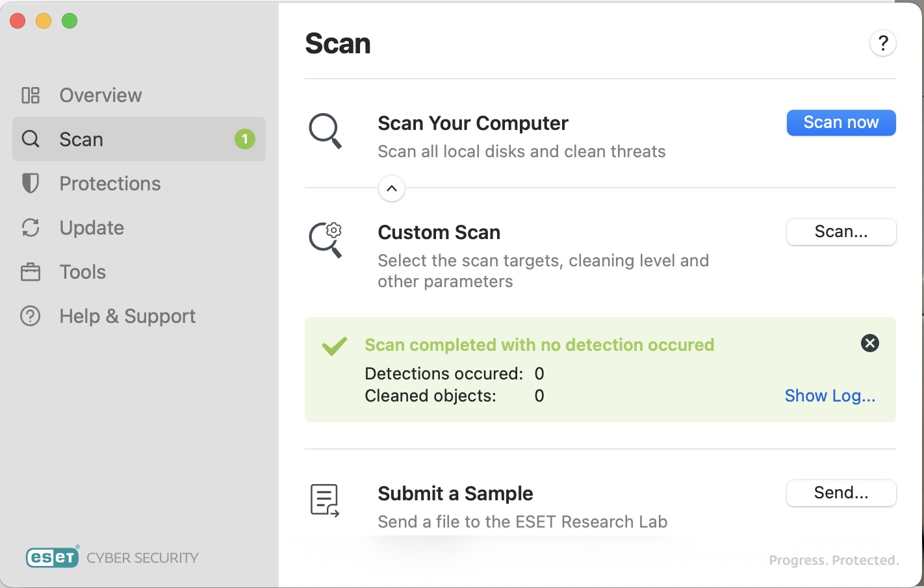Open help via the circled question mark
This screenshot has width=924, height=588.
coord(882,43)
